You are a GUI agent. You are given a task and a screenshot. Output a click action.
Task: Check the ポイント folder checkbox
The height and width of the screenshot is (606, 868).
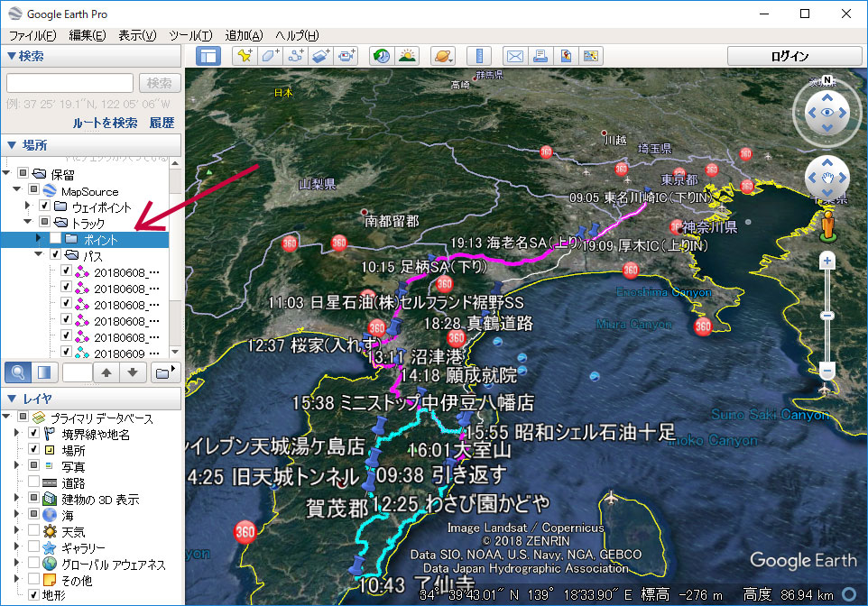pyautogui.click(x=55, y=239)
